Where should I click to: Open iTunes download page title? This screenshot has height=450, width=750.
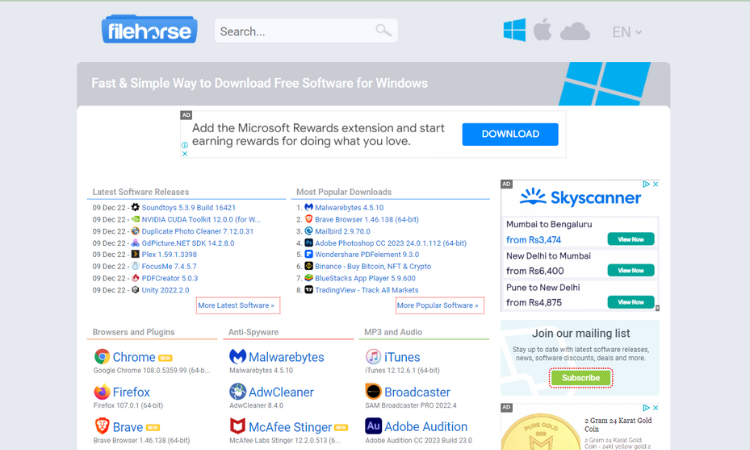click(402, 357)
